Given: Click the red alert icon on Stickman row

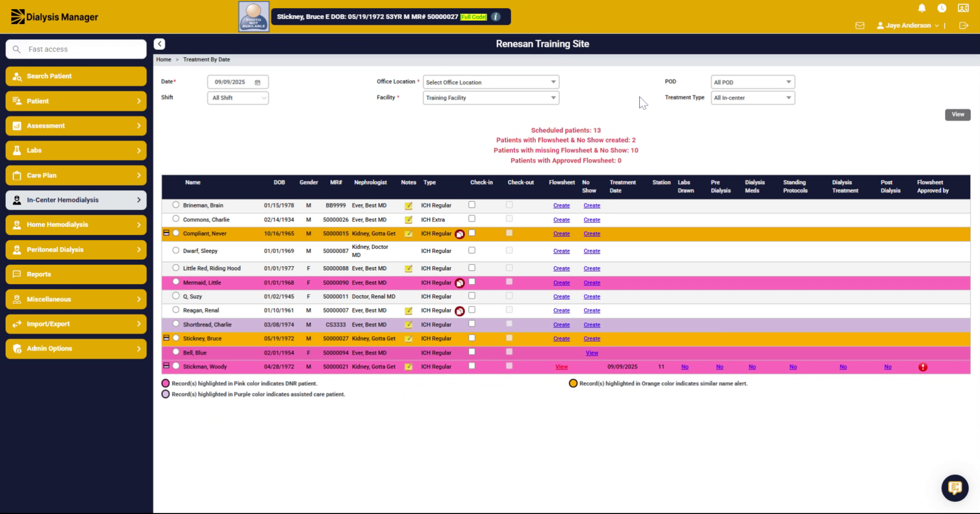Looking at the screenshot, I should click(x=923, y=367).
